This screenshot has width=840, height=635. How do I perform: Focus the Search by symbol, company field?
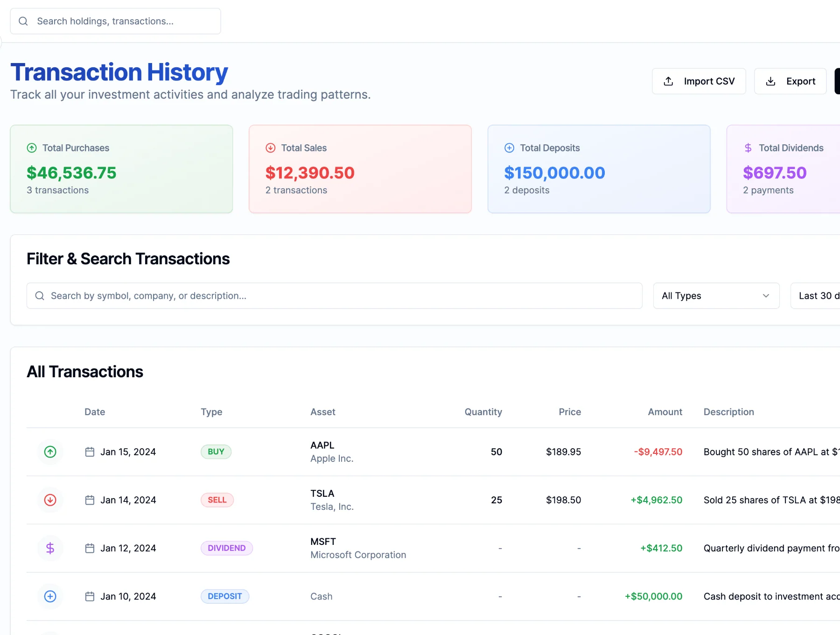(334, 296)
